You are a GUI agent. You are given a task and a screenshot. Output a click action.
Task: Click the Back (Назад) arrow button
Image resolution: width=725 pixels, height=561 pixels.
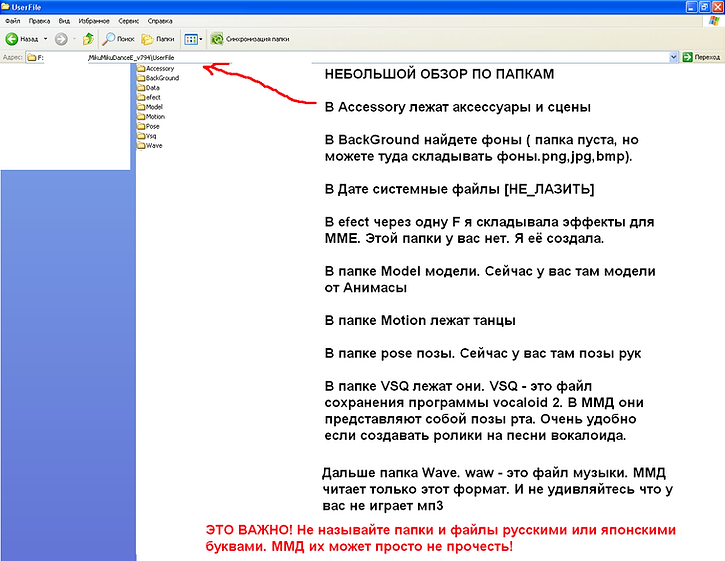[21, 39]
